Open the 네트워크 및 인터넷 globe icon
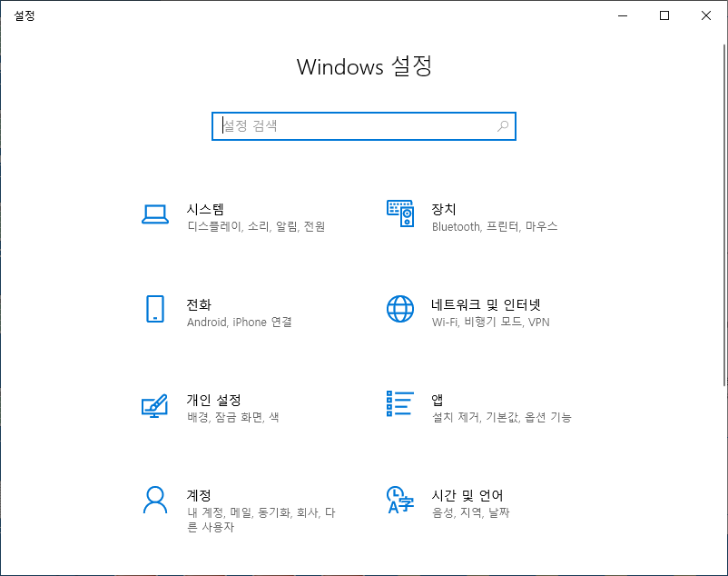The image size is (728, 576). [x=400, y=309]
